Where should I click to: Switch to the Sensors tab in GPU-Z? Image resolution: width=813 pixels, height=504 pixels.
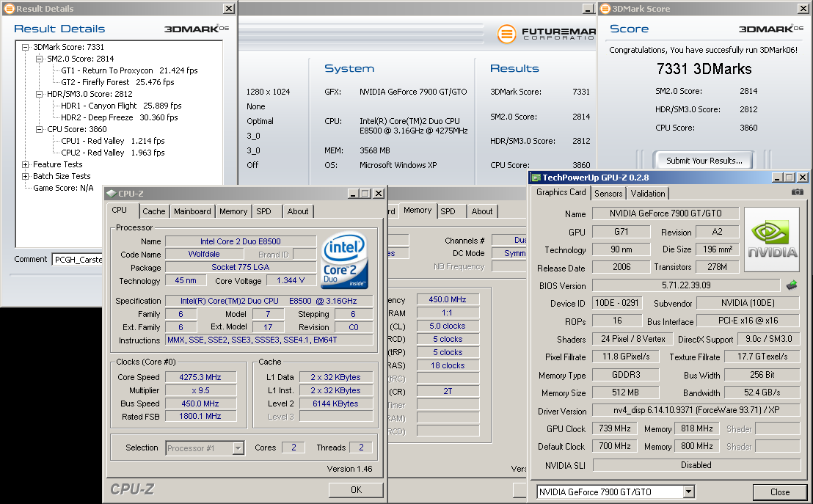[x=608, y=194]
